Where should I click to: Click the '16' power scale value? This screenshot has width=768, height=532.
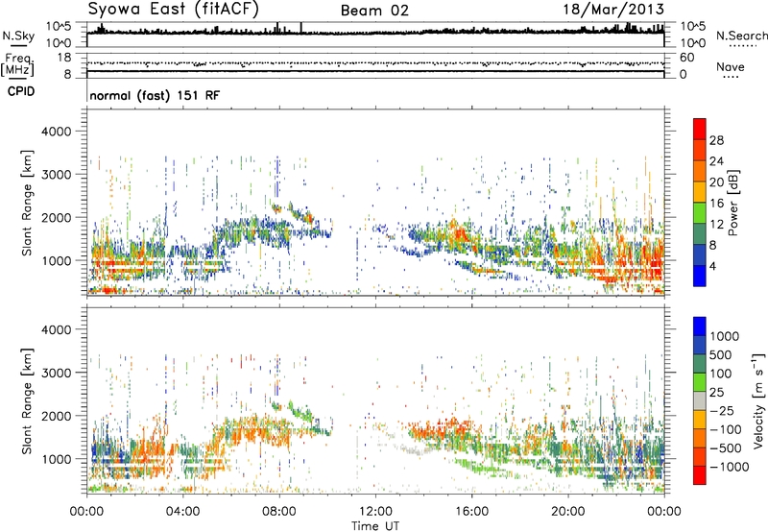point(716,204)
